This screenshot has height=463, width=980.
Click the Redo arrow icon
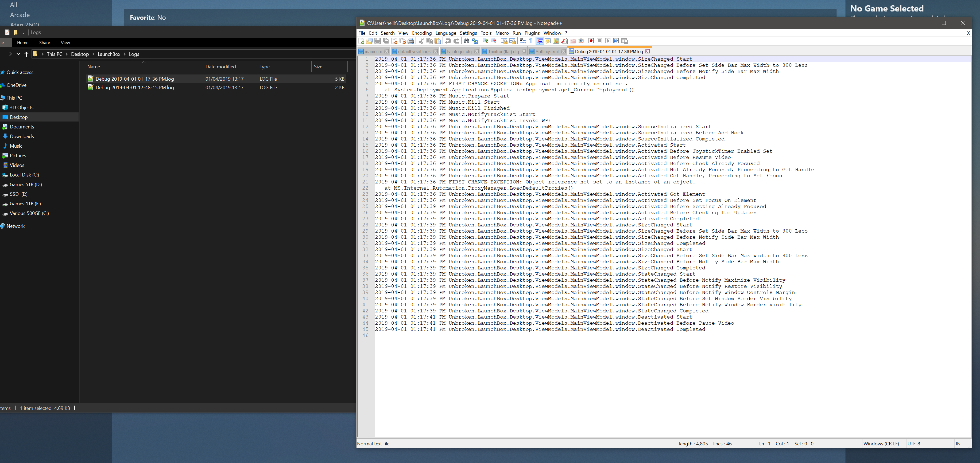click(456, 41)
